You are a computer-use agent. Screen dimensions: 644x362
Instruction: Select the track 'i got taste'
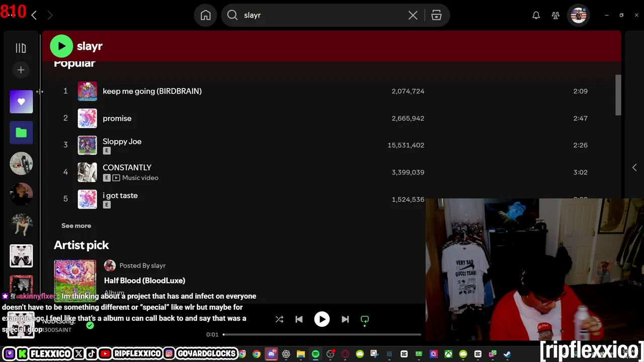coord(120,196)
